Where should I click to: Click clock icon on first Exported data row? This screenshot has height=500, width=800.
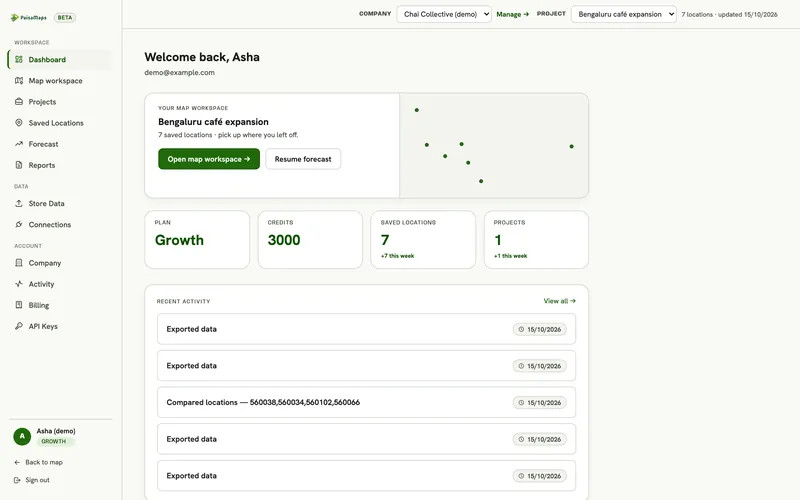(521, 329)
